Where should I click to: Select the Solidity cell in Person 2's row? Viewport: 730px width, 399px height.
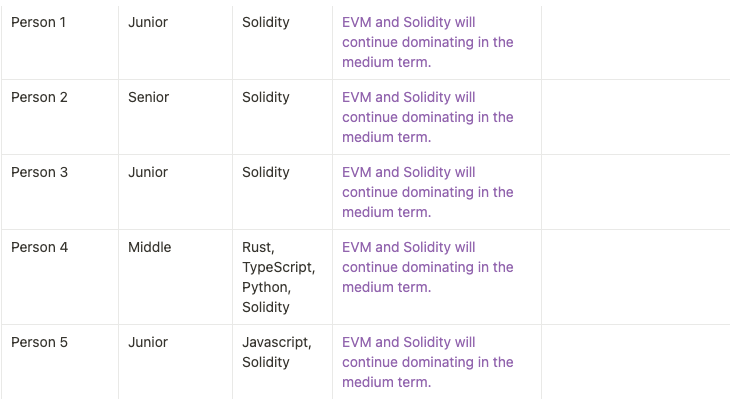coord(283,117)
